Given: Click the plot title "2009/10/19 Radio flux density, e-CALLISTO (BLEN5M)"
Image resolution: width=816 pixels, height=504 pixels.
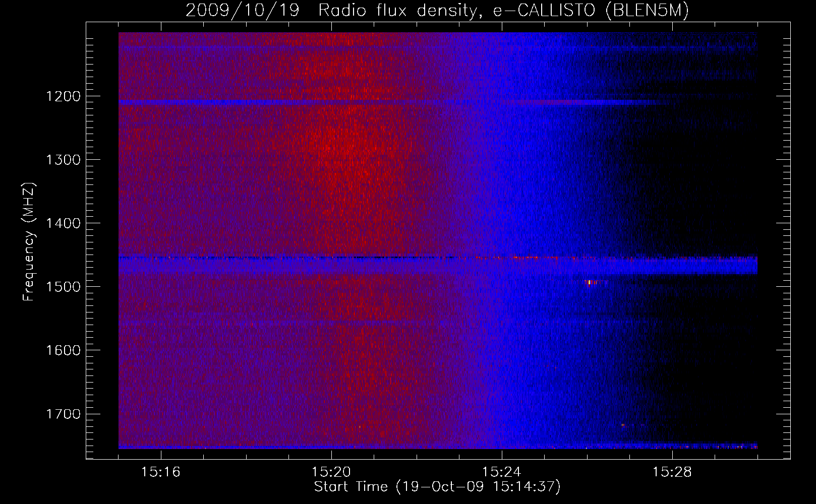Looking at the screenshot, I should [437, 10].
